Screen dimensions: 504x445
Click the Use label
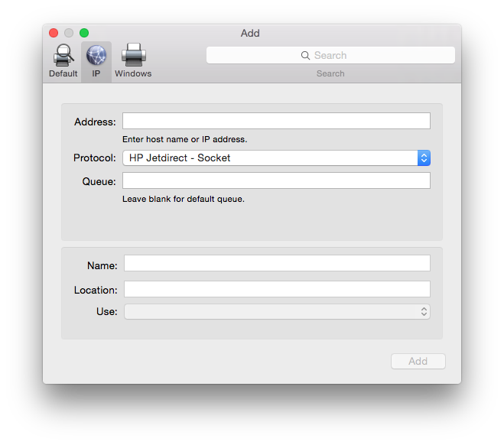[107, 312]
